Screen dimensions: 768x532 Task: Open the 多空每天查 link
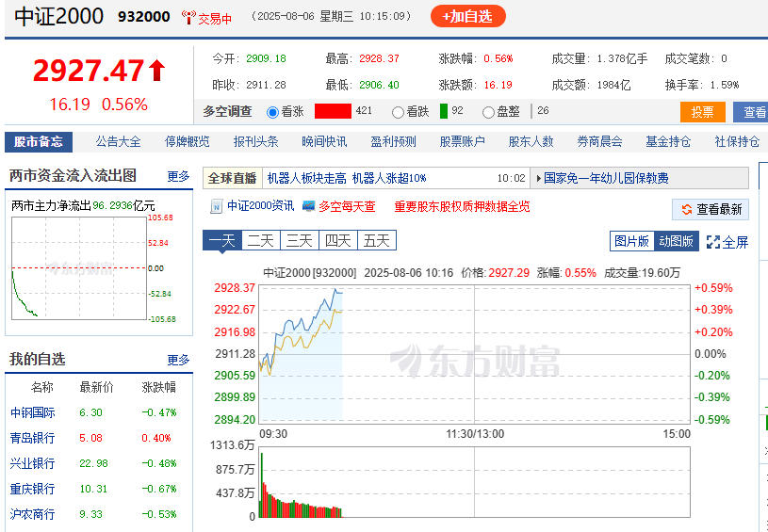click(x=348, y=206)
